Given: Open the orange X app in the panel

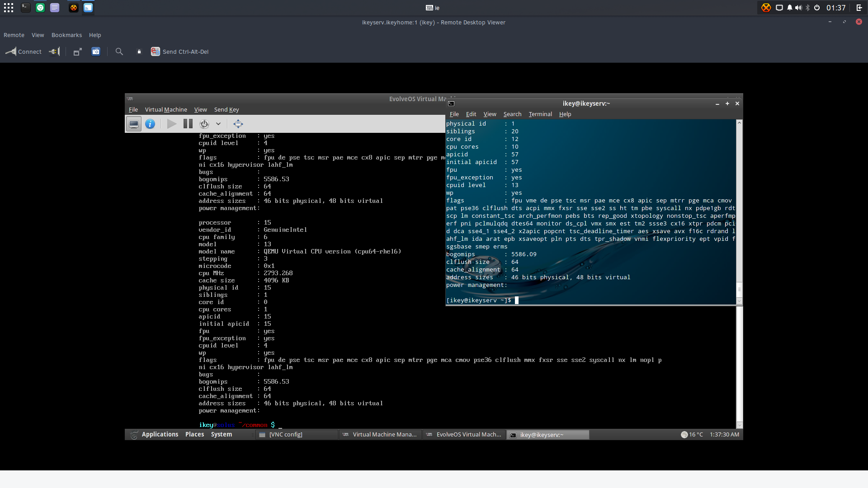Looking at the screenshot, I should click(74, 8).
